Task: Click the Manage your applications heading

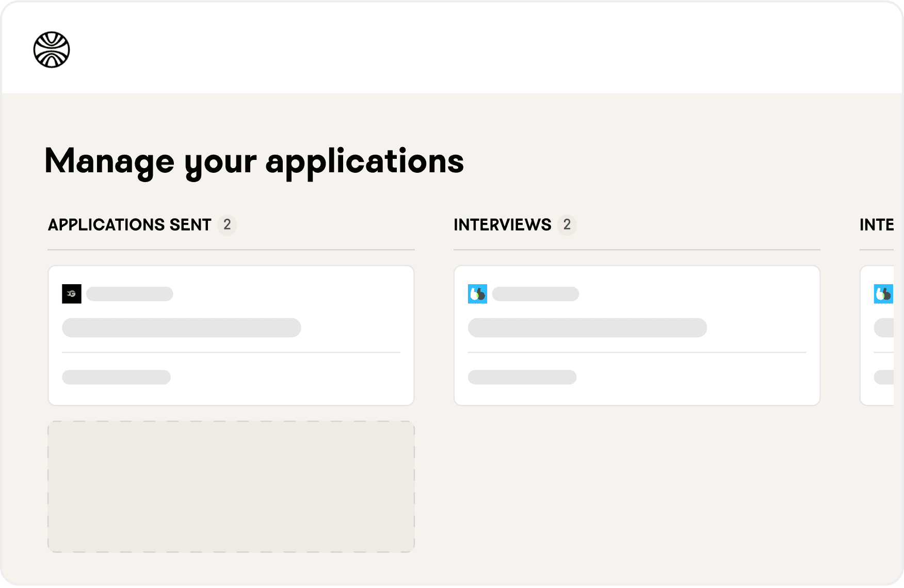Action: (254, 161)
